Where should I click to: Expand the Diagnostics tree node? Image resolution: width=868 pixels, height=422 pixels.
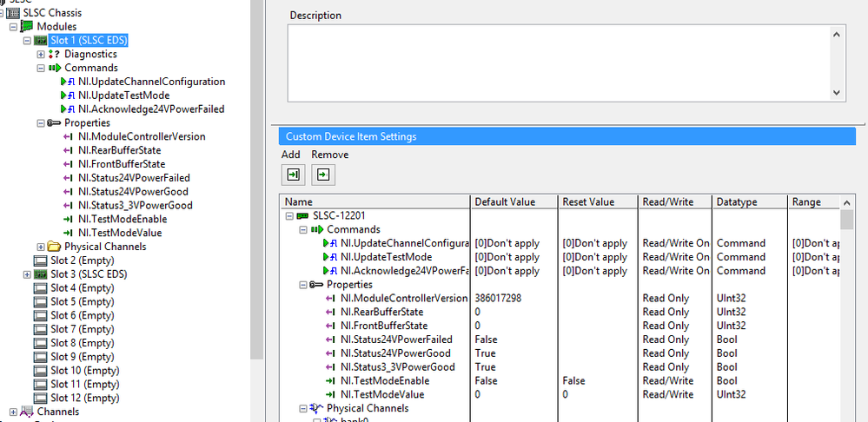[41, 55]
